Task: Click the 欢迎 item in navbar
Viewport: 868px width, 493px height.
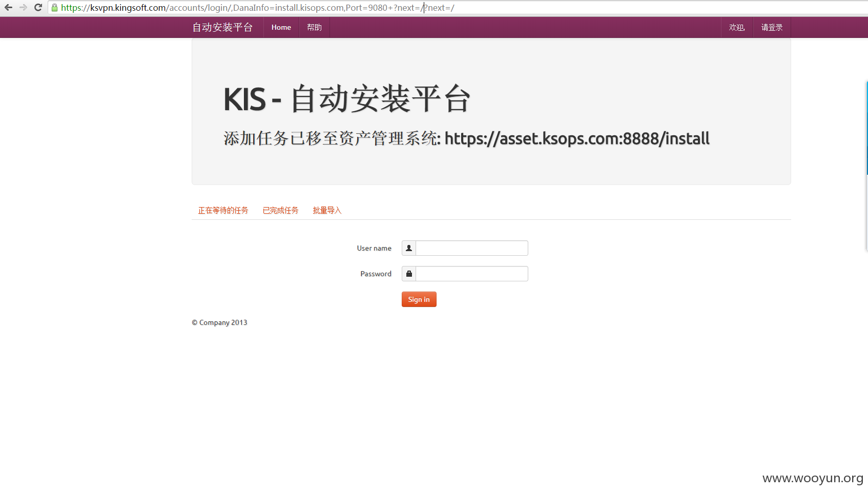Action: [x=737, y=27]
